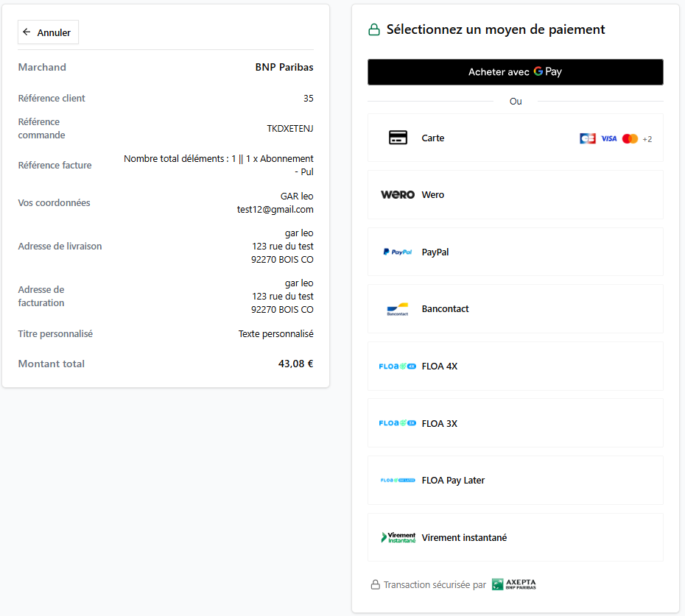Click the GAR leo customer name
The width and height of the screenshot is (685, 616).
[x=297, y=197]
